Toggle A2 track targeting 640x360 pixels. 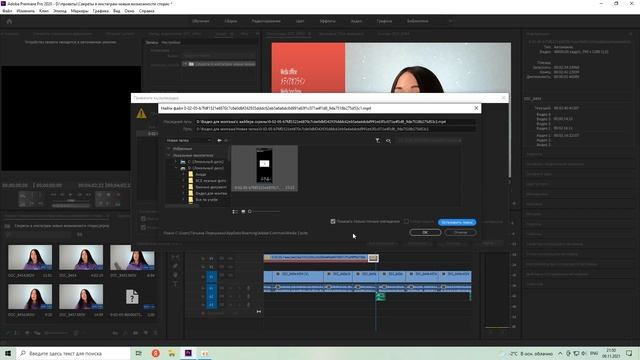click(211, 297)
